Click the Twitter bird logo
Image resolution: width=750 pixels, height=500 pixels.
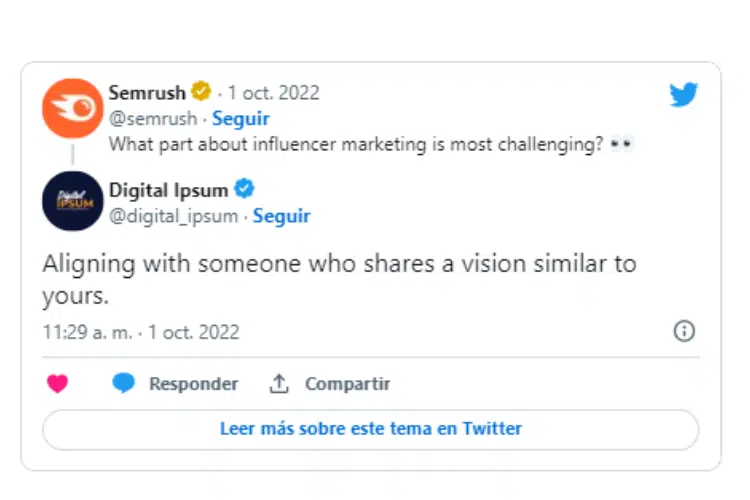[684, 94]
